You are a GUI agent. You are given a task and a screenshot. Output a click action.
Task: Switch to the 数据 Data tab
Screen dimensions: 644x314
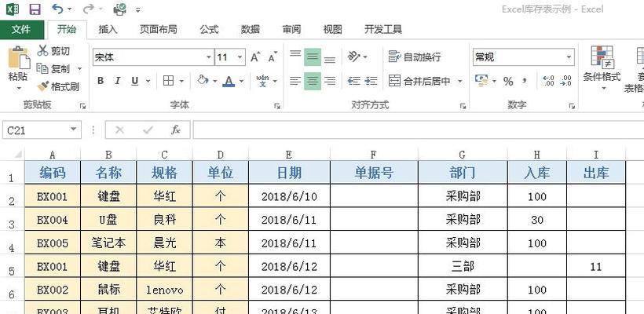250,30
